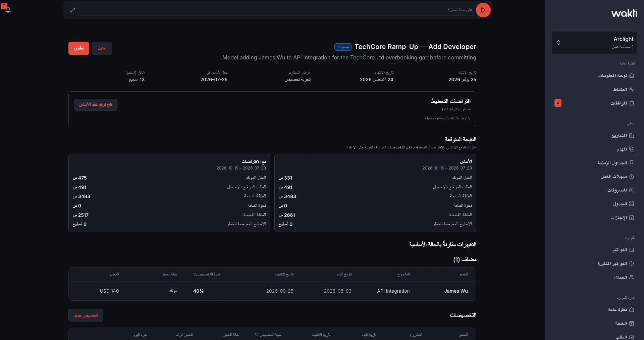
Task: Open the Arclight workspace switcher
Action: pos(594,43)
